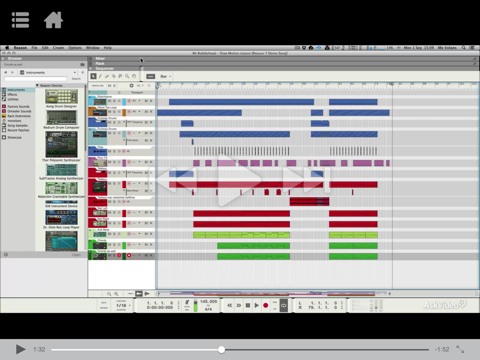Open the Edit menu
Image resolution: width=480 pixels, height=360 pixels.
tap(45, 48)
